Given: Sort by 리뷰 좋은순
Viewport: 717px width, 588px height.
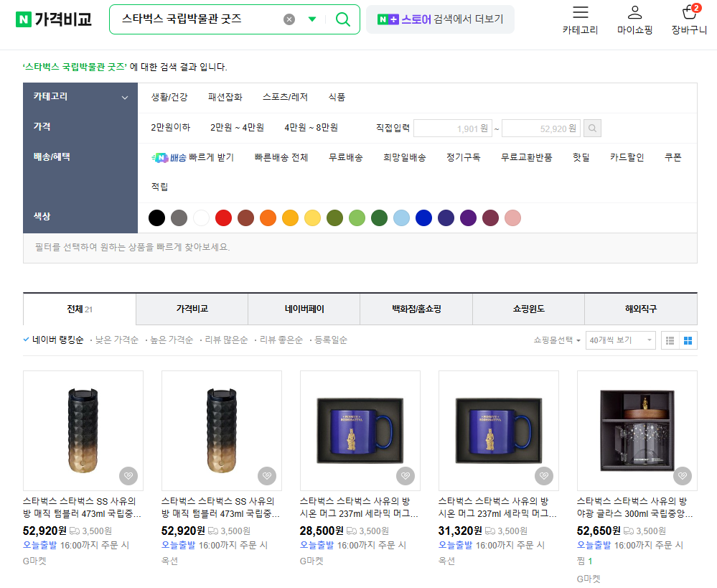Looking at the screenshot, I should point(281,340).
